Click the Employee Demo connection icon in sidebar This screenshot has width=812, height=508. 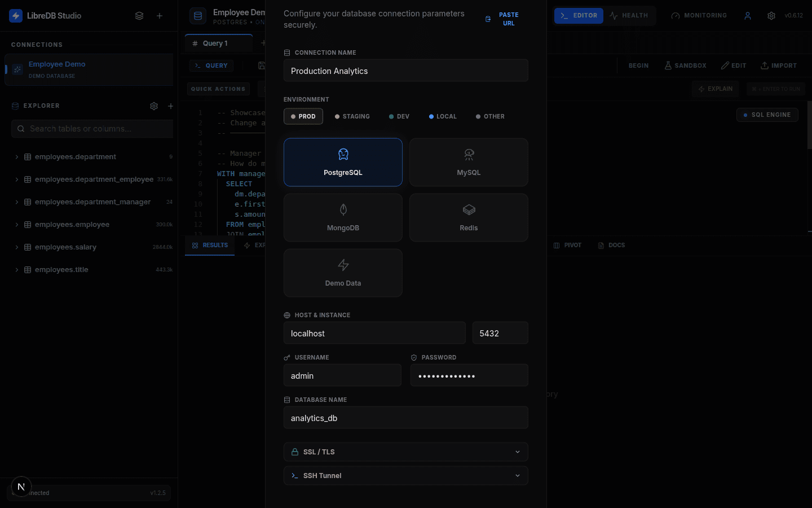tap(17, 69)
